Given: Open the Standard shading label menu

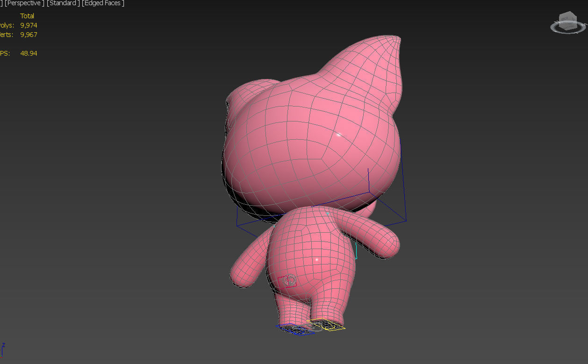Looking at the screenshot, I should (x=63, y=3).
